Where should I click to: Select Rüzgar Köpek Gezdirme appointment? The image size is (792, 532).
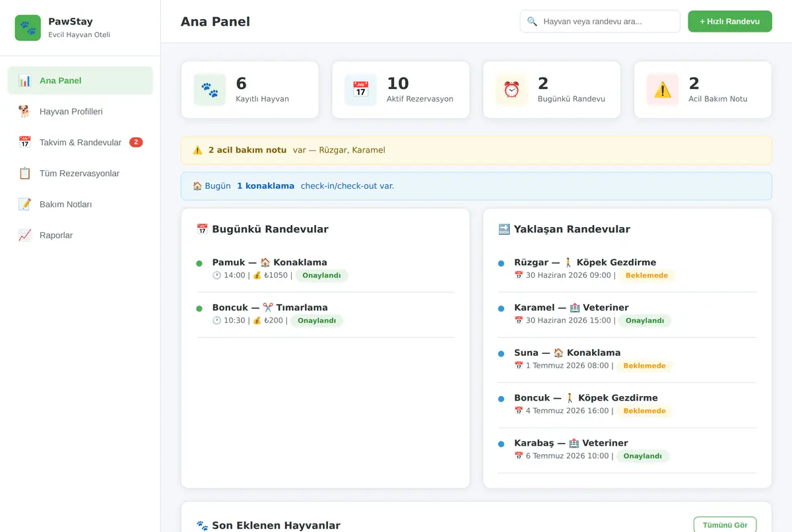point(627,269)
